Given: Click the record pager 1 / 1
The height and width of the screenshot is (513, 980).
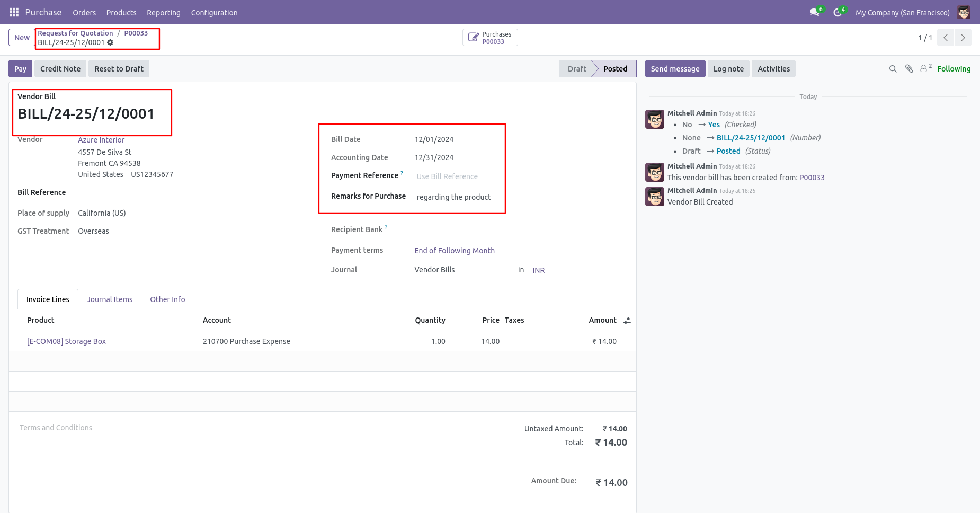Looking at the screenshot, I should coord(925,38).
